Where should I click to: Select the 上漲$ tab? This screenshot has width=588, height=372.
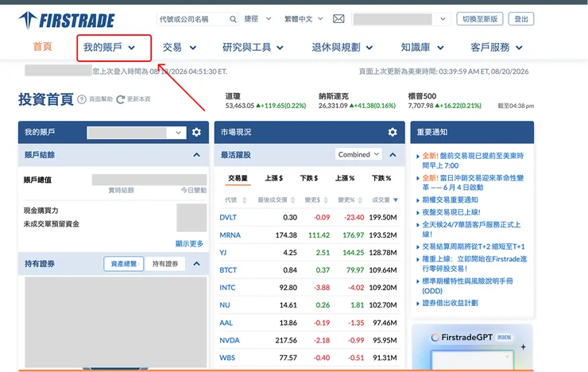point(274,178)
